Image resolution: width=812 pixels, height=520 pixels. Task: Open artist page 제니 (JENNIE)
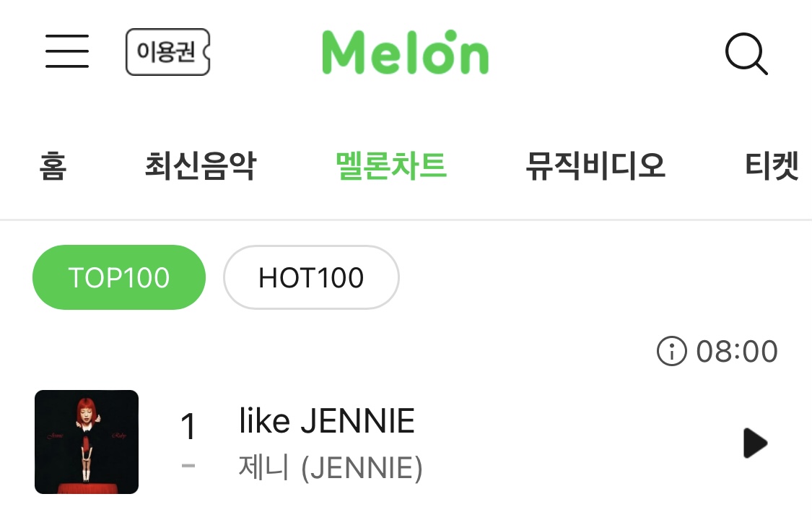[331, 468]
